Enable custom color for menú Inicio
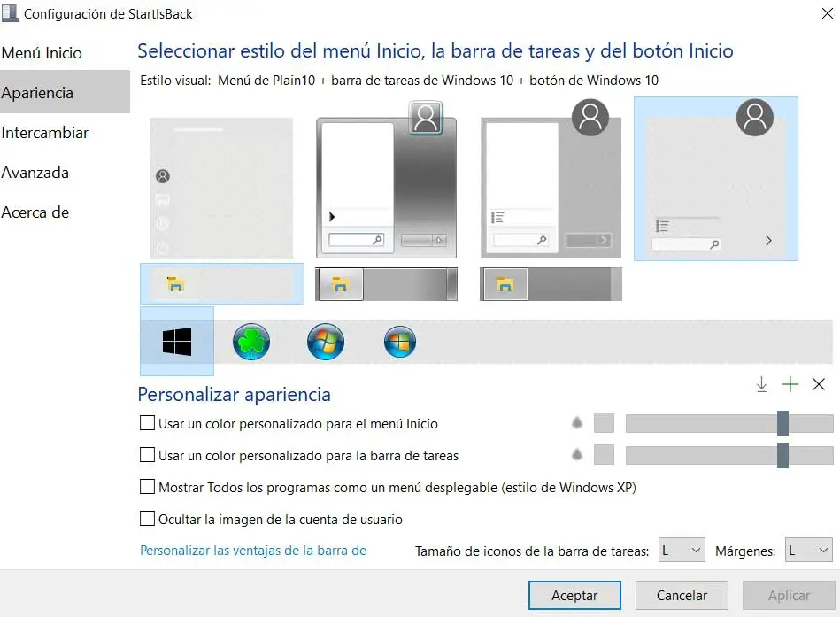 tap(147, 423)
